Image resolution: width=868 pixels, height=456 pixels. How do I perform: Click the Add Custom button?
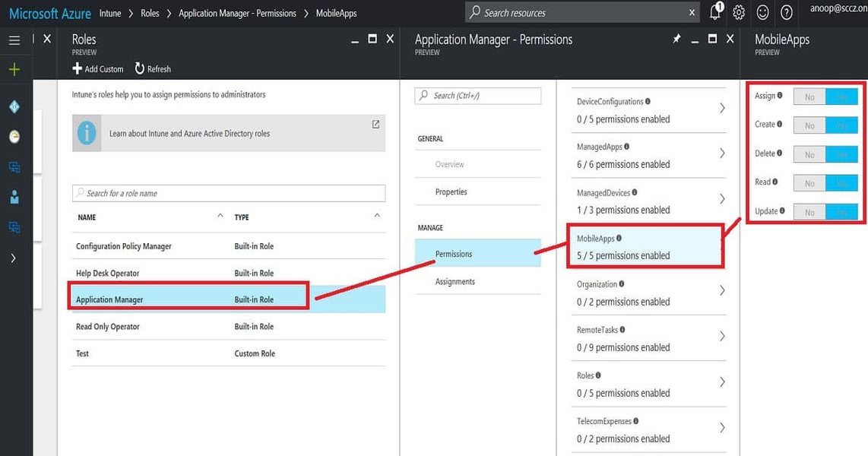(97, 68)
